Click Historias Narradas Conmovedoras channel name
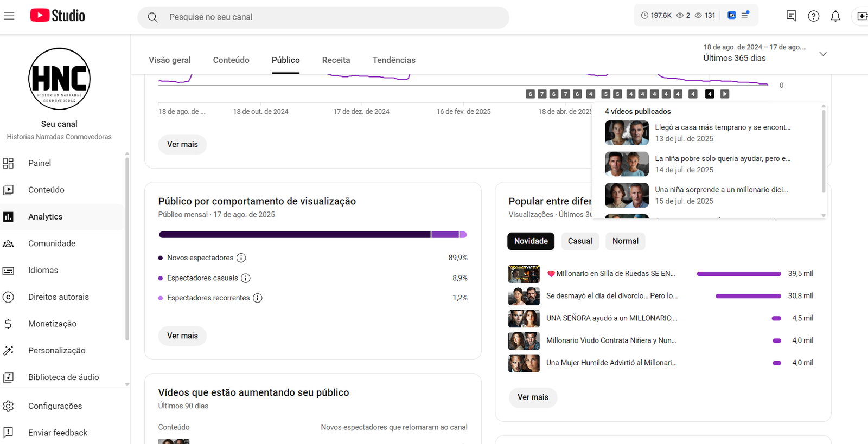868x444 pixels. click(x=59, y=137)
